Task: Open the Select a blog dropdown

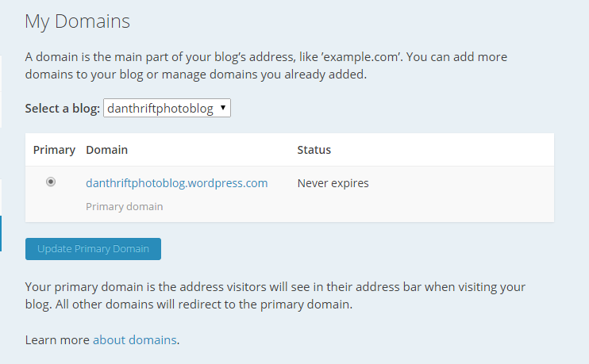Action: pos(167,108)
